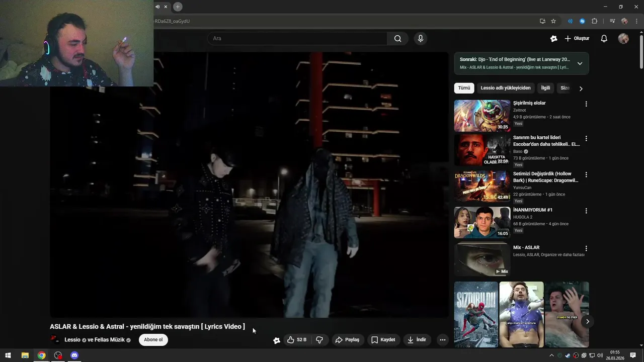The height and width of the screenshot is (362, 644).
Task: Bookmark this page with star icon
Action: click(553, 21)
